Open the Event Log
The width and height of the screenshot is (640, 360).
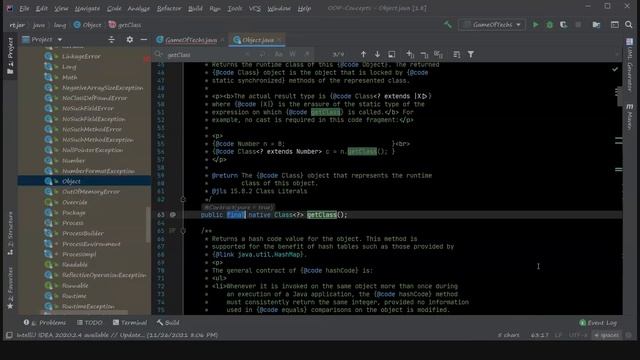[x=598, y=322]
